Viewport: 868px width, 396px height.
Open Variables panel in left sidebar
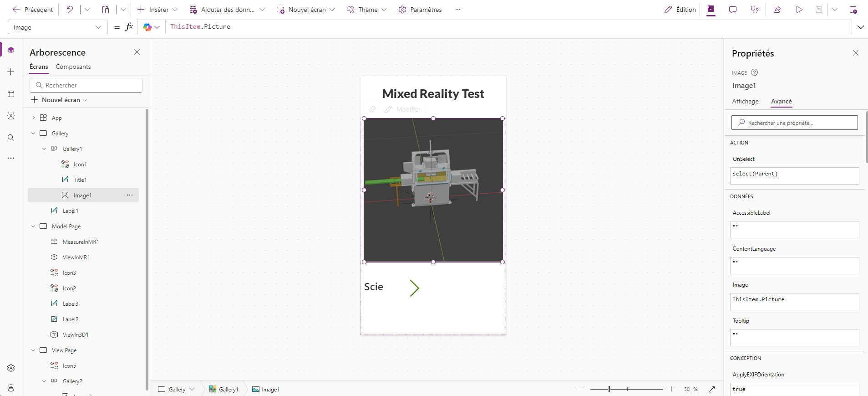[11, 116]
